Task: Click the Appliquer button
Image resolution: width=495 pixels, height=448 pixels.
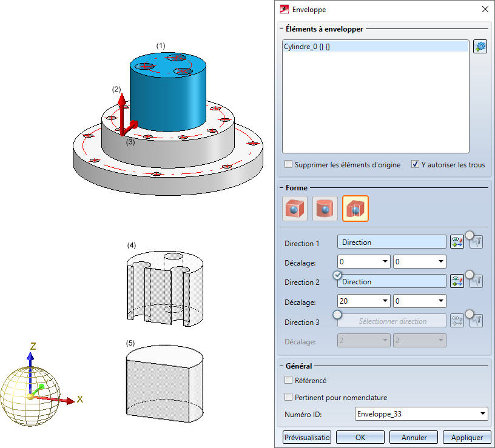Action: click(466, 437)
